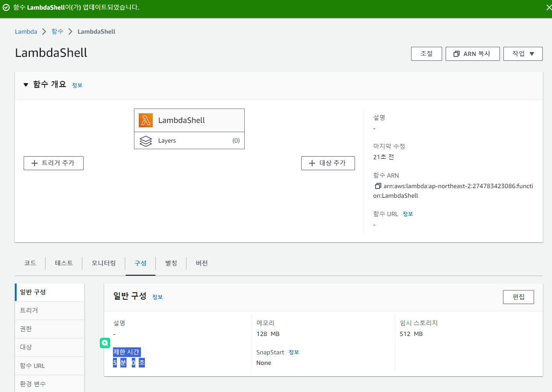This screenshot has height=392, width=552.
Task: Dismiss the green update notification banner
Action: click(x=548, y=7)
